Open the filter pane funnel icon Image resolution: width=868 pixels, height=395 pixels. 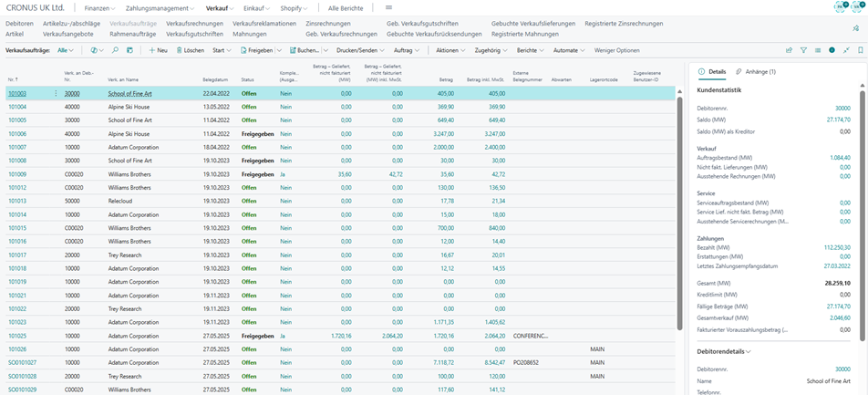tap(804, 50)
